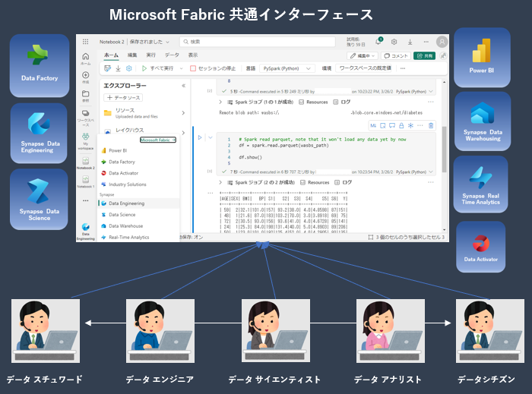Image resolution: width=532 pixels, height=394 pixels.
Task: Delete the cell with the trash icon
Action: (431, 126)
